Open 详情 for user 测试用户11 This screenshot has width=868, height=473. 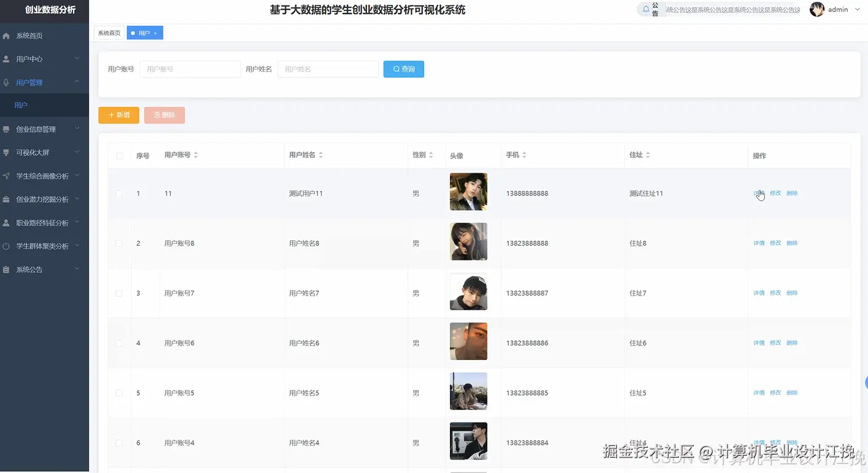click(x=759, y=193)
